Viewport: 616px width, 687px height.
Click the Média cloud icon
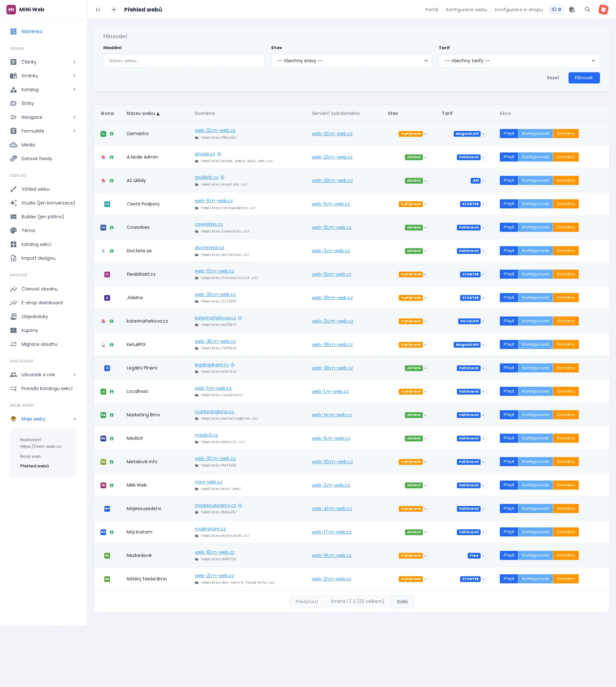(13, 145)
